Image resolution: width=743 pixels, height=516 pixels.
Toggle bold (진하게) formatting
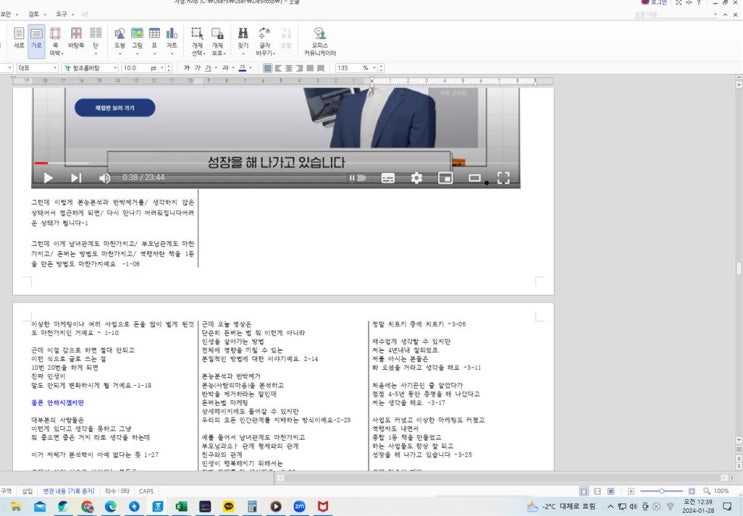pyautogui.click(x=187, y=68)
